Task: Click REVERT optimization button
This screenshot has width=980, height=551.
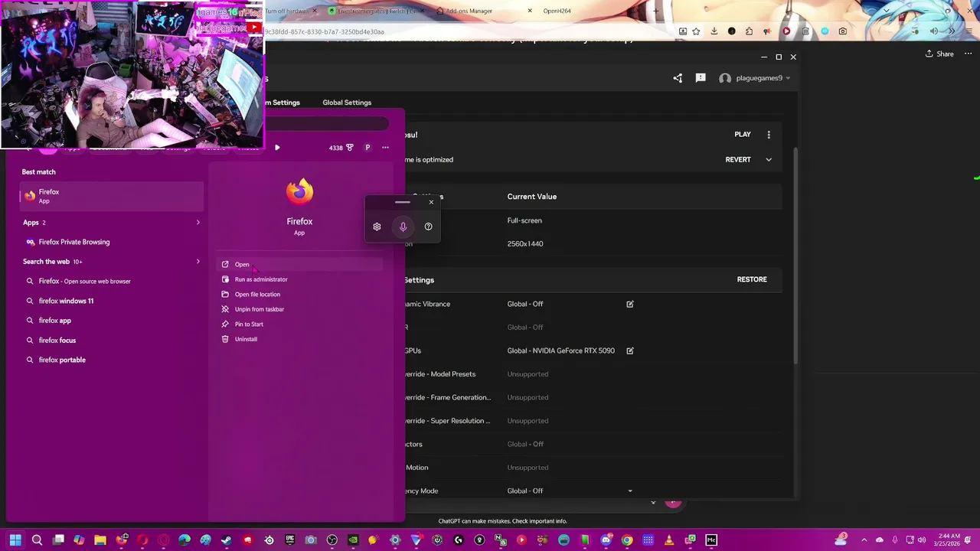Action: (x=738, y=160)
